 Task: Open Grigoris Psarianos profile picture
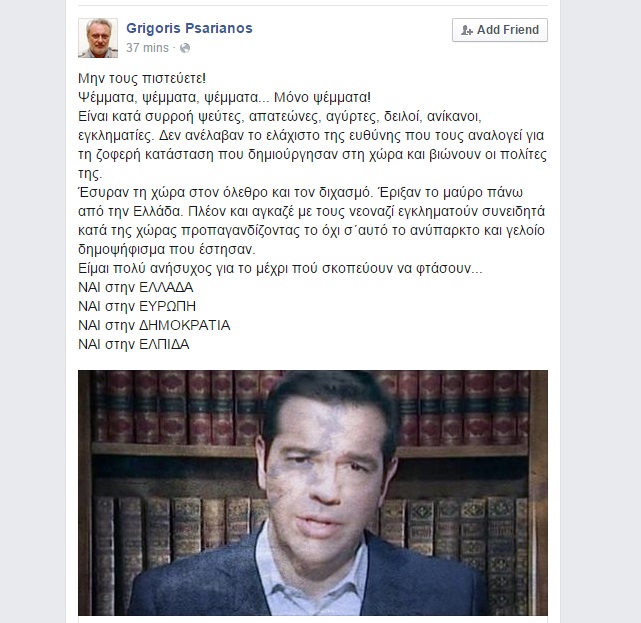tap(98, 38)
